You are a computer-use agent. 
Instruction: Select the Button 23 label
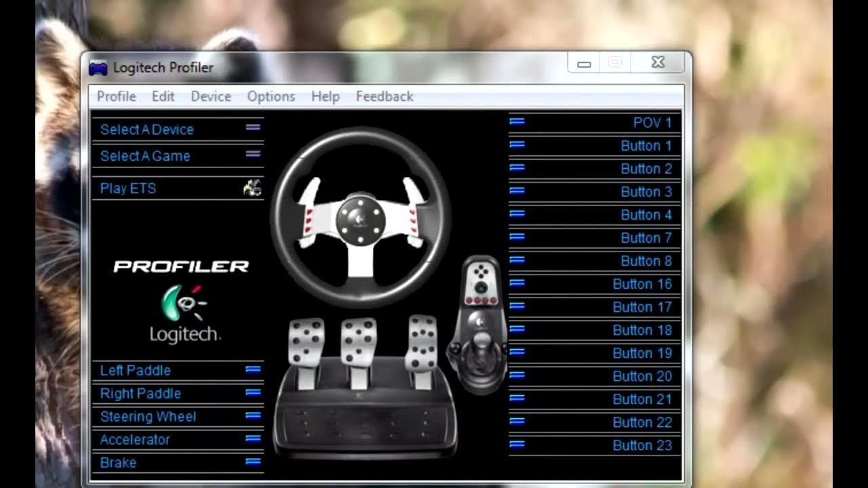(642, 445)
